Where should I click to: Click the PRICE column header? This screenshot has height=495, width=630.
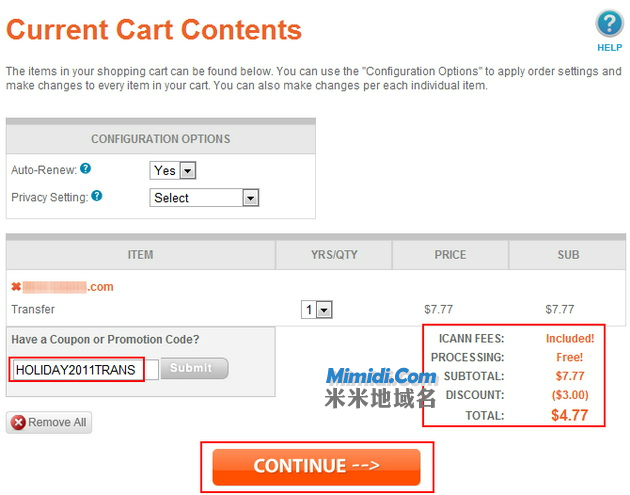click(450, 255)
